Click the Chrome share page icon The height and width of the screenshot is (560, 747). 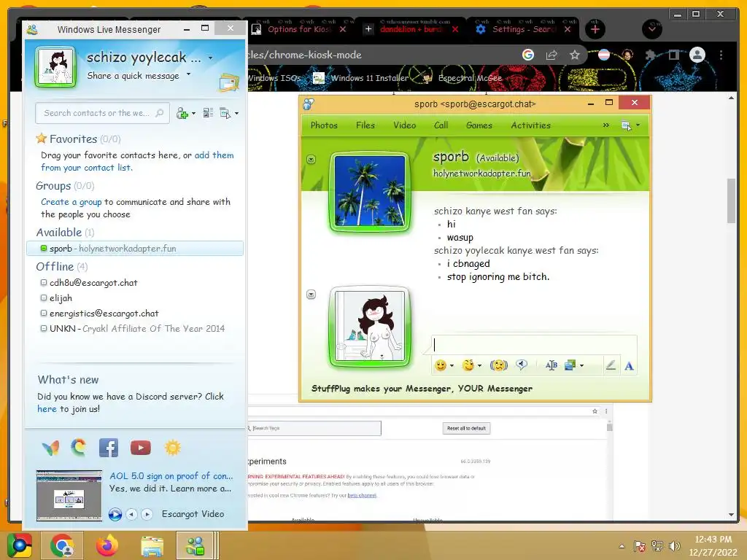[551, 55]
